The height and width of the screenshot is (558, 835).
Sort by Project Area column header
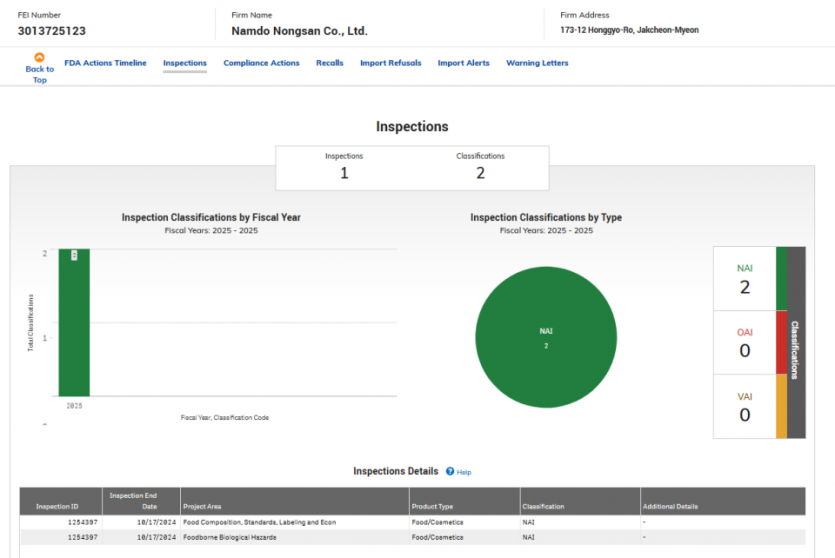[x=294, y=501]
